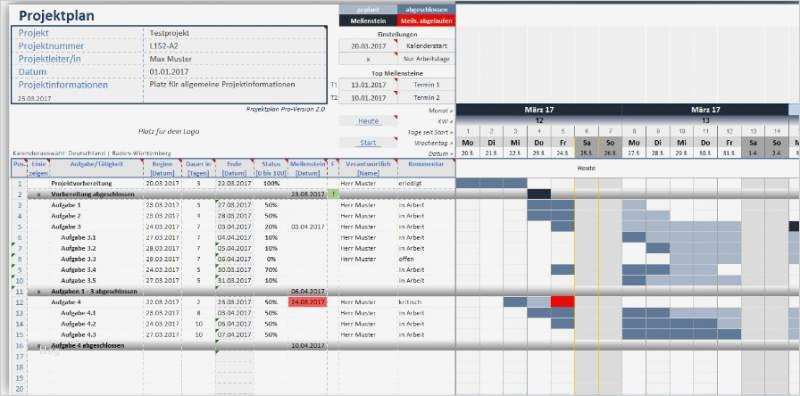Click the März 17 header above KW 12
Screen dimensions: 800x396
click(539, 110)
